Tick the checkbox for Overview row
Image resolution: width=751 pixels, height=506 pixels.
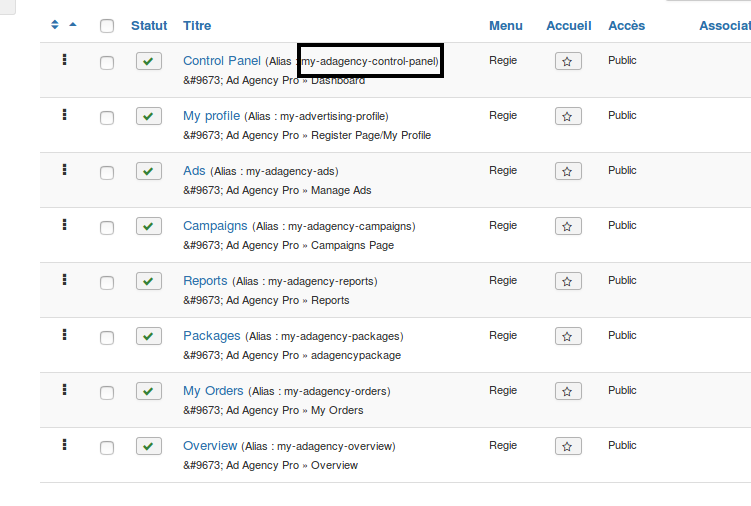(107, 448)
